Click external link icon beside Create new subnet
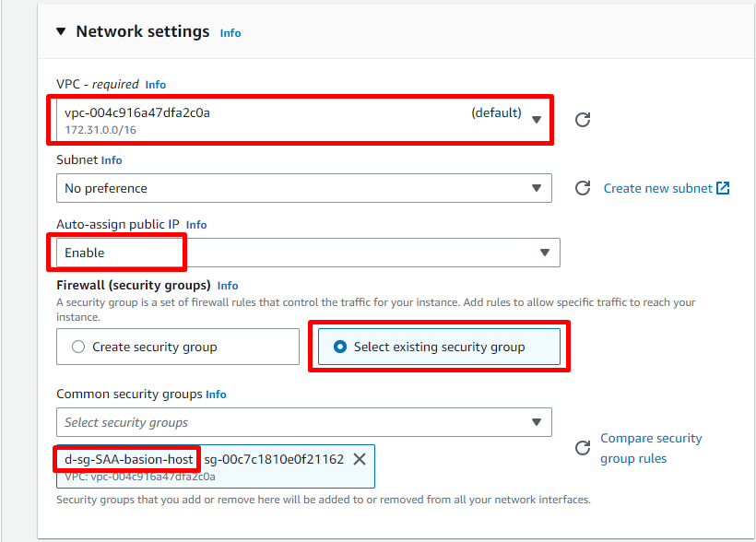 coord(723,188)
